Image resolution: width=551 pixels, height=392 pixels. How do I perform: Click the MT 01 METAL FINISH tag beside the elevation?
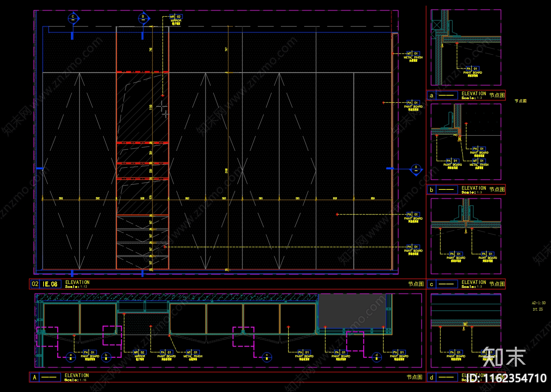[413, 57]
